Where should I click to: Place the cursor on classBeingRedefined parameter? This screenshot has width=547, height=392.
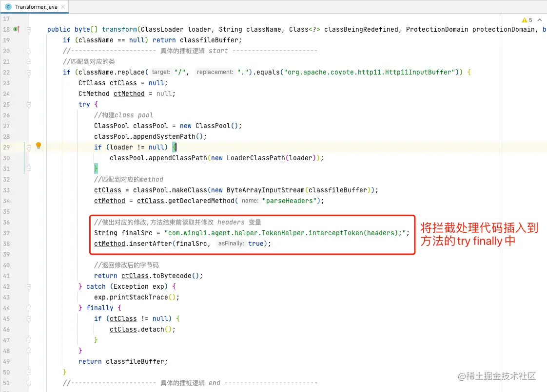pos(361,29)
